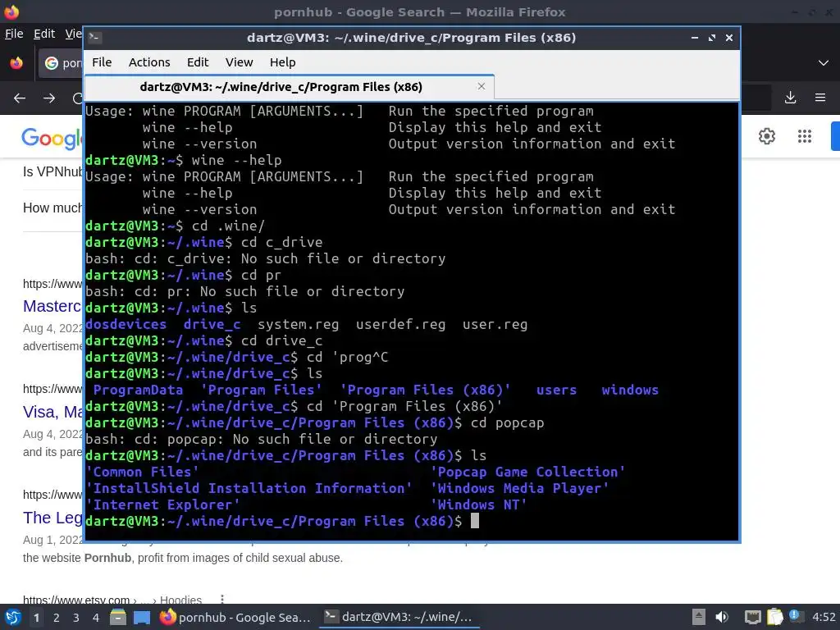Click 'Internet Explorer' directory name in terminal
The image size is (840, 630).
click(163, 504)
